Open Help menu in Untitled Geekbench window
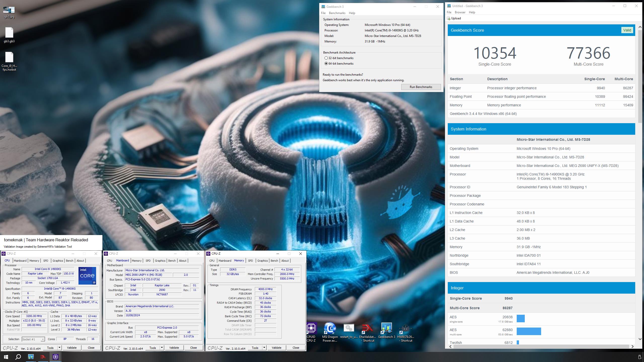644x362 pixels. tap(472, 12)
